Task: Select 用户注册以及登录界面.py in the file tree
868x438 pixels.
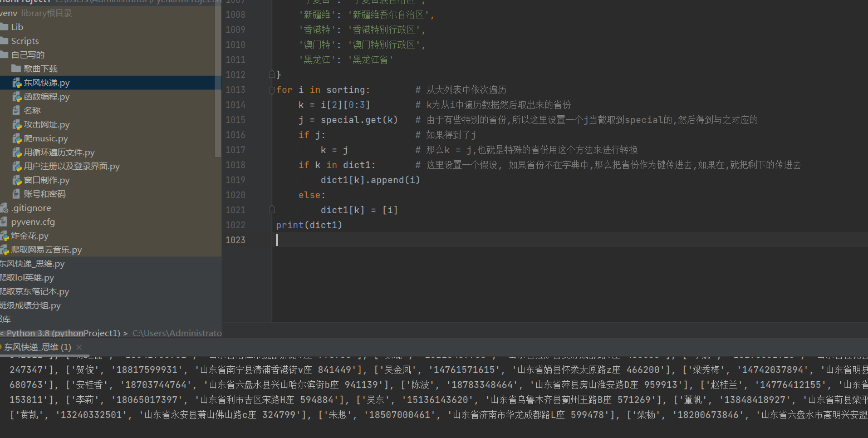Action: pyautogui.click(x=71, y=166)
